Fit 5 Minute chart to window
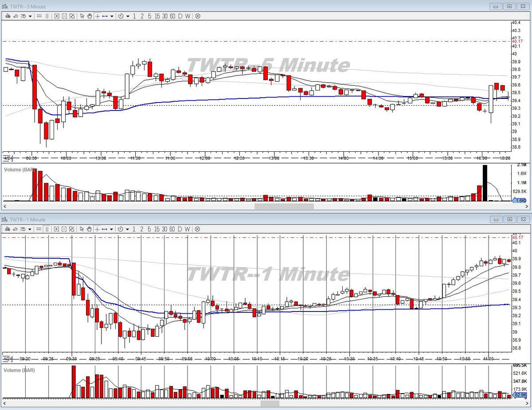The image size is (532, 410). [x=72, y=16]
